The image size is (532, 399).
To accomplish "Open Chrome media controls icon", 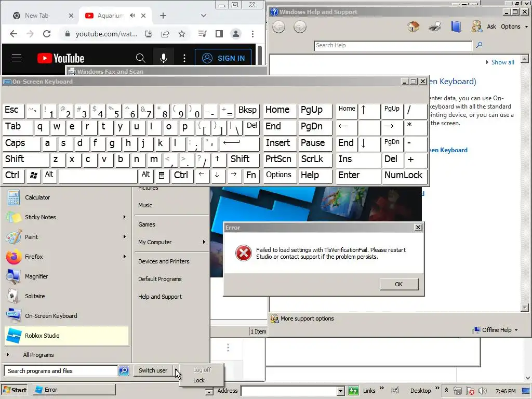I will point(202,34).
